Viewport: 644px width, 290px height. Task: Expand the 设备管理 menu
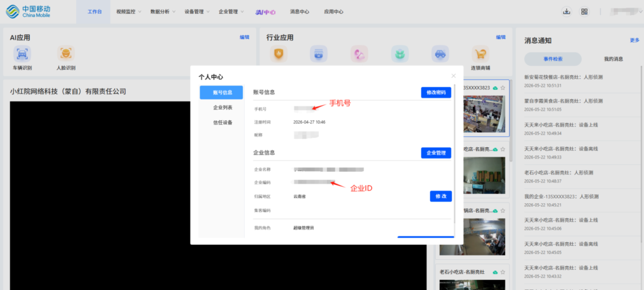click(x=197, y=12)
